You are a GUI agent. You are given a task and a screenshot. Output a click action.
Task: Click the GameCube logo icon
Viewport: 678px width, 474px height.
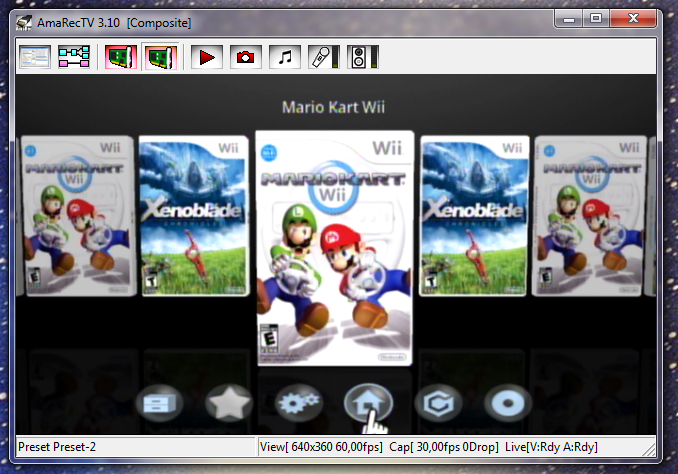point(438,403)
